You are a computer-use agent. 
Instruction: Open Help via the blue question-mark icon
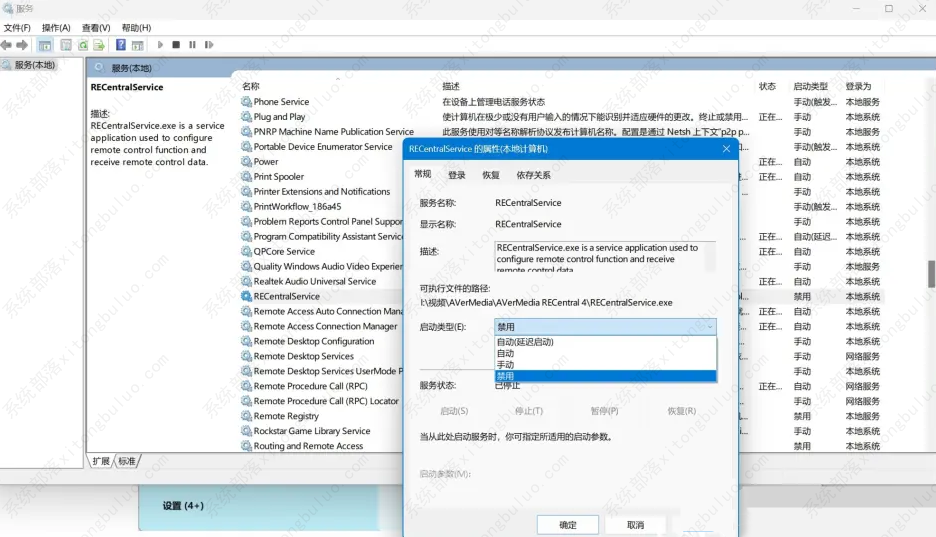pyautogui.click(x=121, y=45)
